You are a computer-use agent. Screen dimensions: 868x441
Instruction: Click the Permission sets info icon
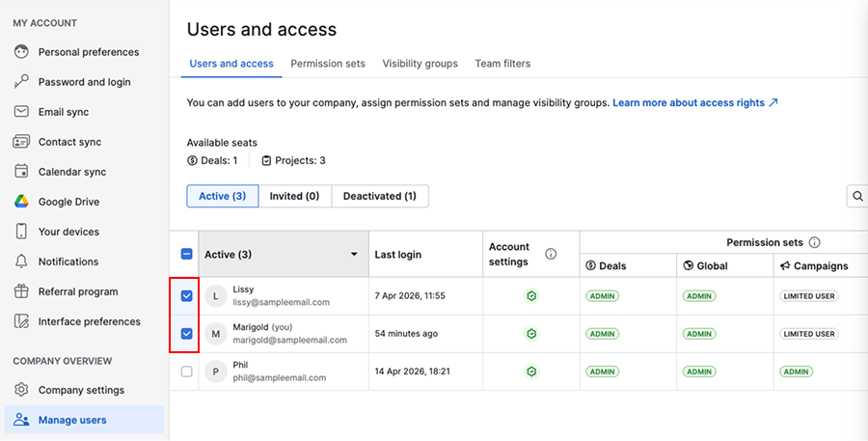click(x=814, y=243)
